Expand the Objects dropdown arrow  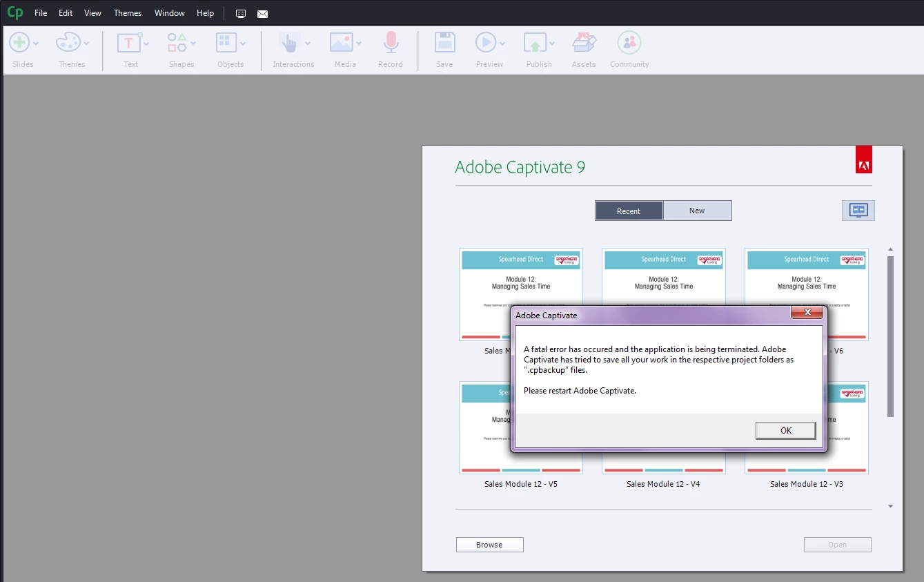[243, 43]
